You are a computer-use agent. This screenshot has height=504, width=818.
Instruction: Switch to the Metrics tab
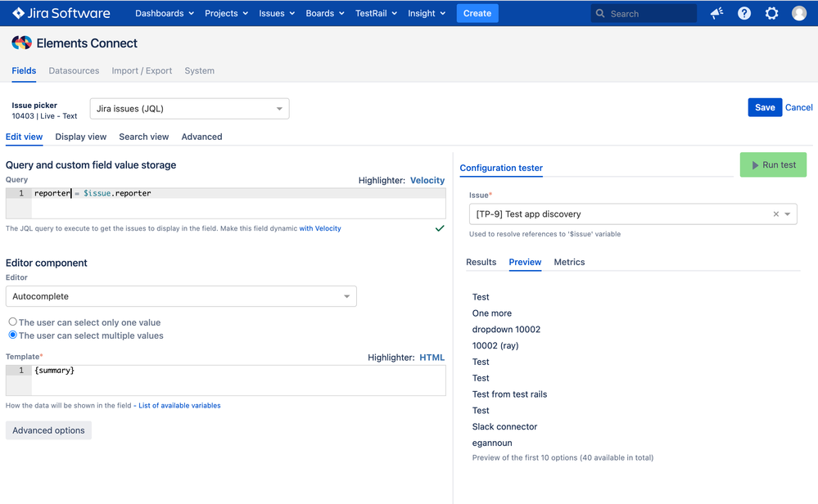coord(569,263)
